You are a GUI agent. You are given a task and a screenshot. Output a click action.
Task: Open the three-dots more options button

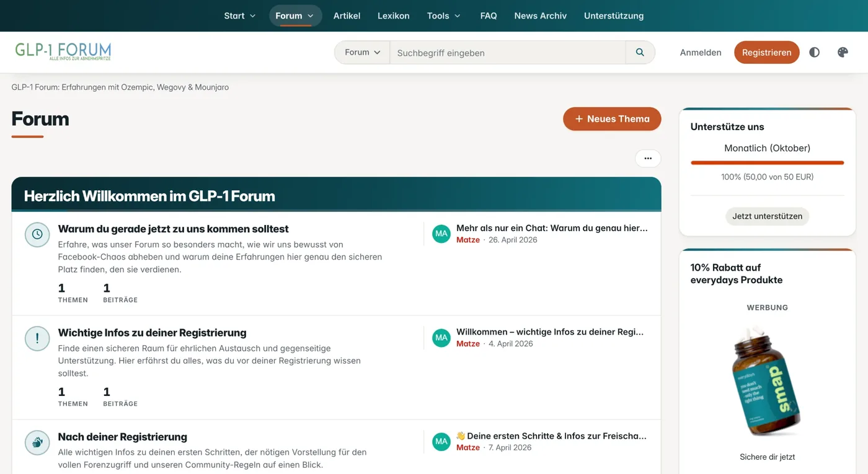(648, 159)
